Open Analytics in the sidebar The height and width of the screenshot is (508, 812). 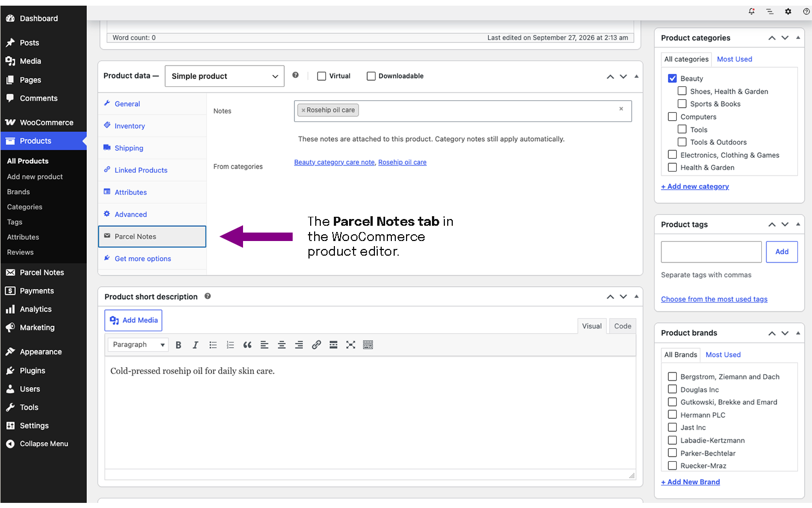[43, 309]
